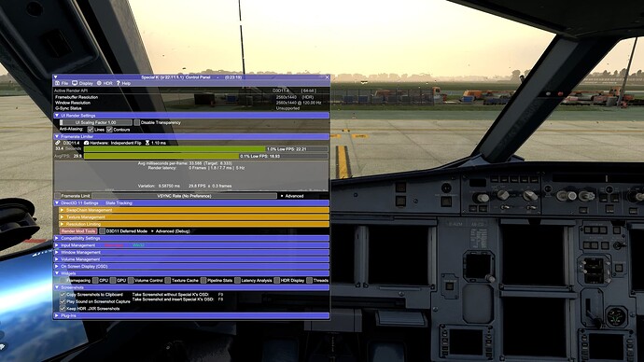The height and width of the screenshot is (362, 644).
Task: Expand the Advanced framerate options
Action: pos(292,196)
